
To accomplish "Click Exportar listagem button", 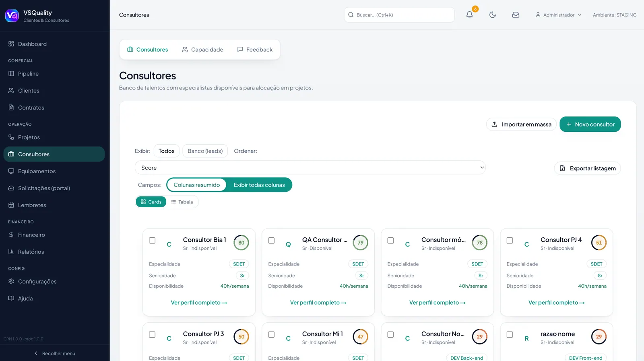I will point(588,168).
